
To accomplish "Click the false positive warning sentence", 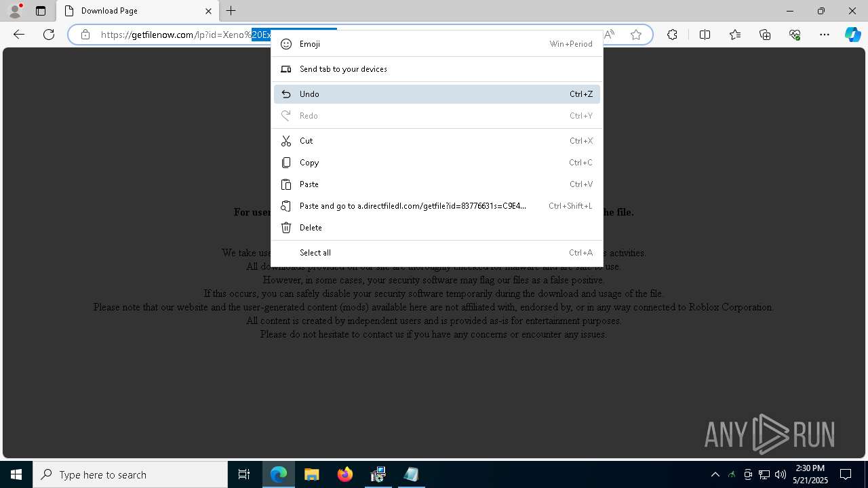I will tap(433, 280).
